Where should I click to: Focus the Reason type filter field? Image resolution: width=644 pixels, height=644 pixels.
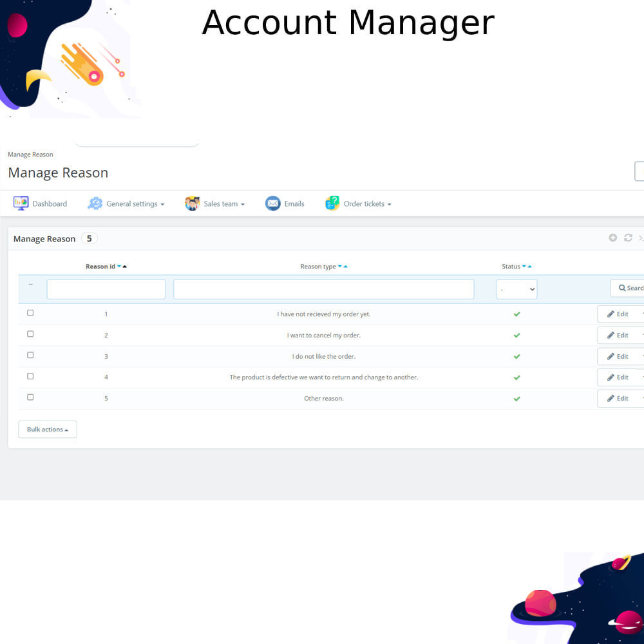coord(324,289)
